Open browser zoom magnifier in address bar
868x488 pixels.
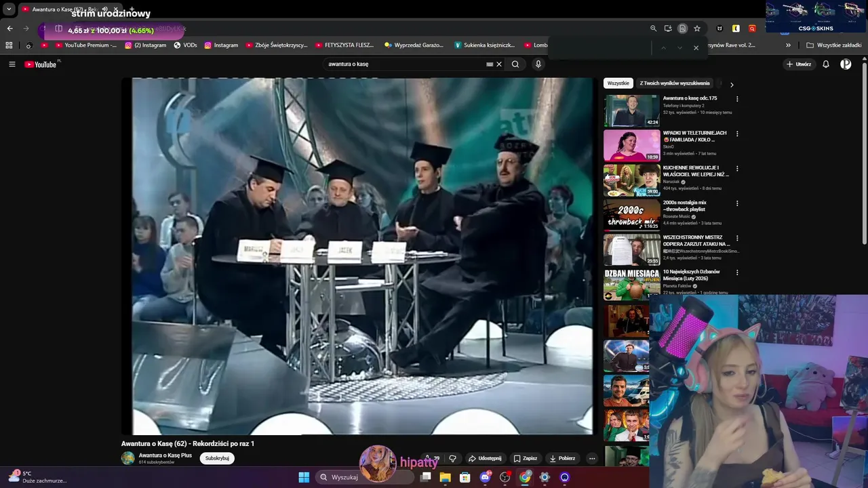point(654,28)
